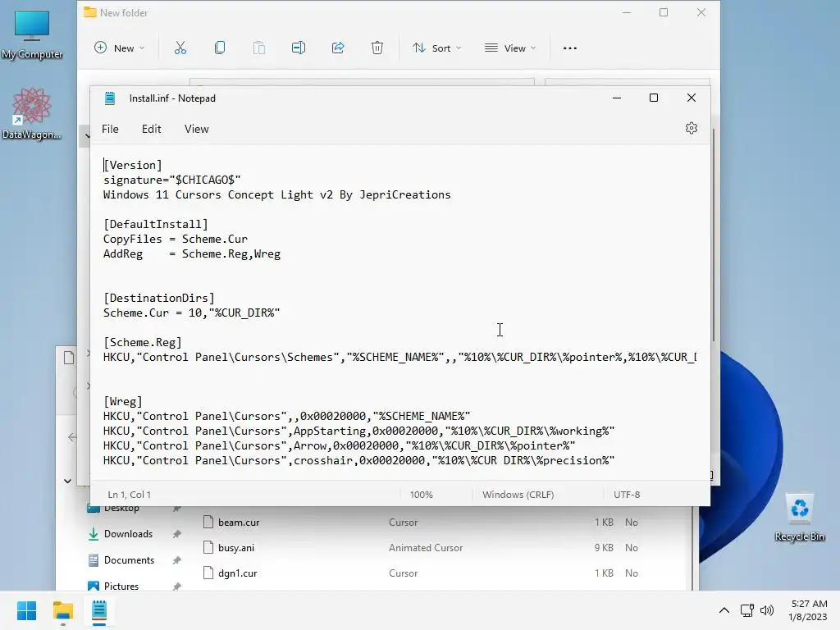Click the Share icon in File Explorer toolbar
The image size is (840, 630).
coord(337,48)
